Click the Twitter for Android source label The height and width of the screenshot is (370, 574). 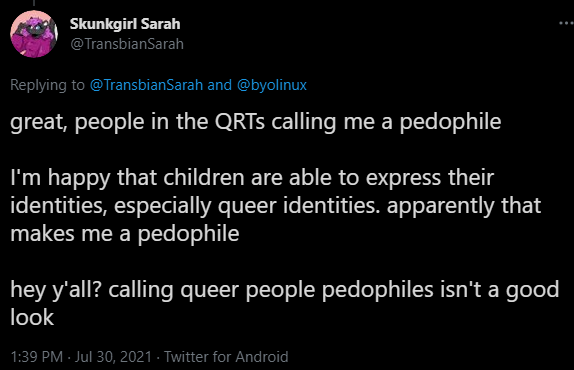(x=226, y=356)
